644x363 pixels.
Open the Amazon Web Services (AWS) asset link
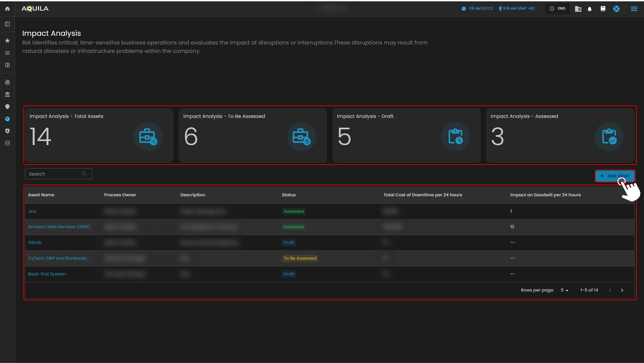pos(59,227)
